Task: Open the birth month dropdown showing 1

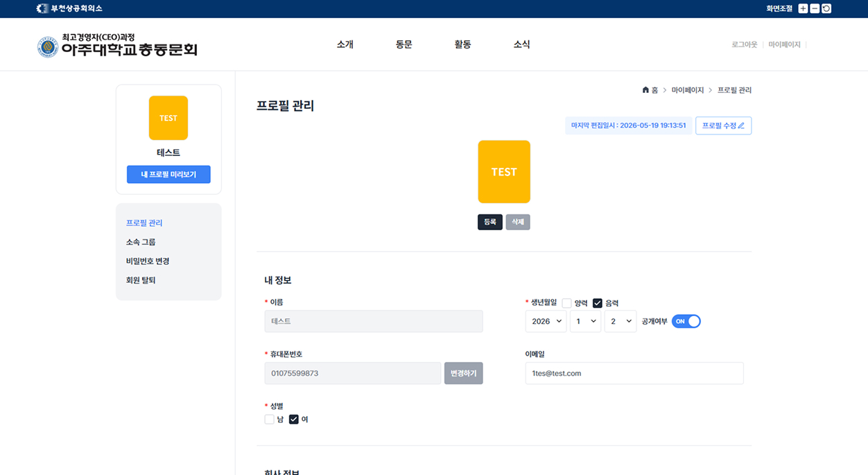Action: click(x=585, y=321)
